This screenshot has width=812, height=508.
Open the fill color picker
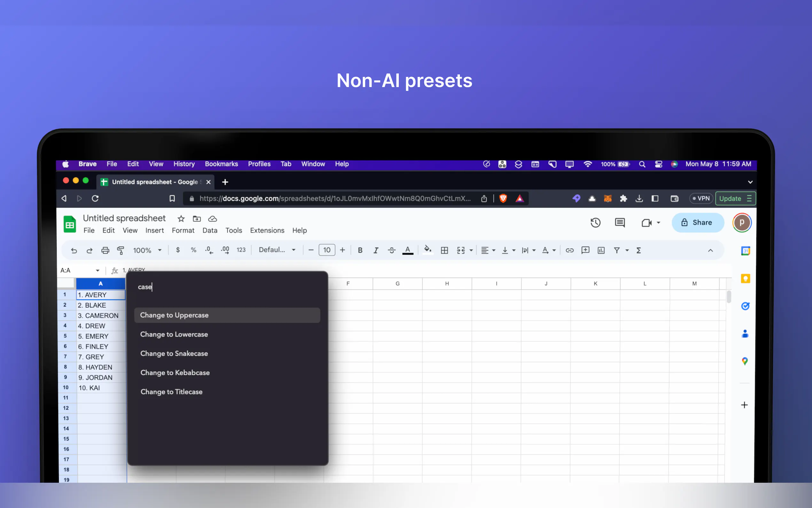[x=427, y=250]
